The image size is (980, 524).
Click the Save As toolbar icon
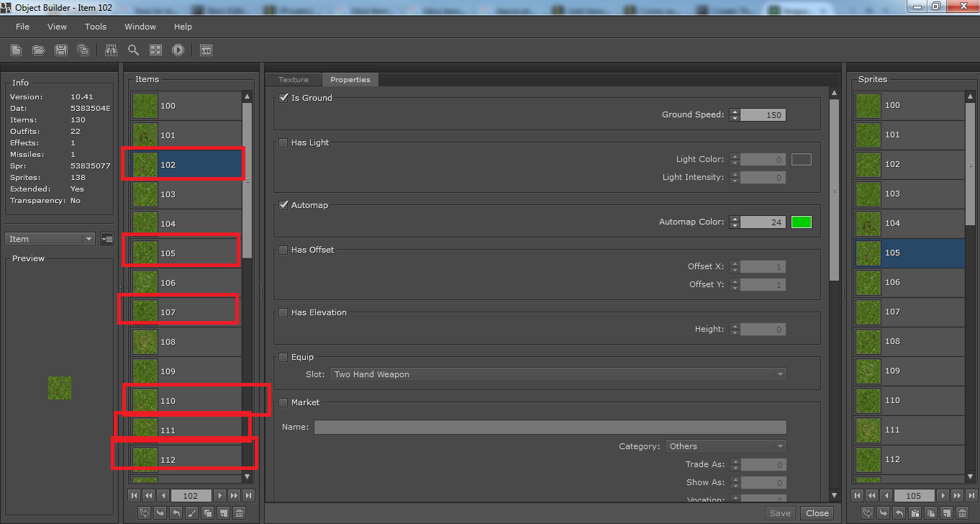(83, 50)
